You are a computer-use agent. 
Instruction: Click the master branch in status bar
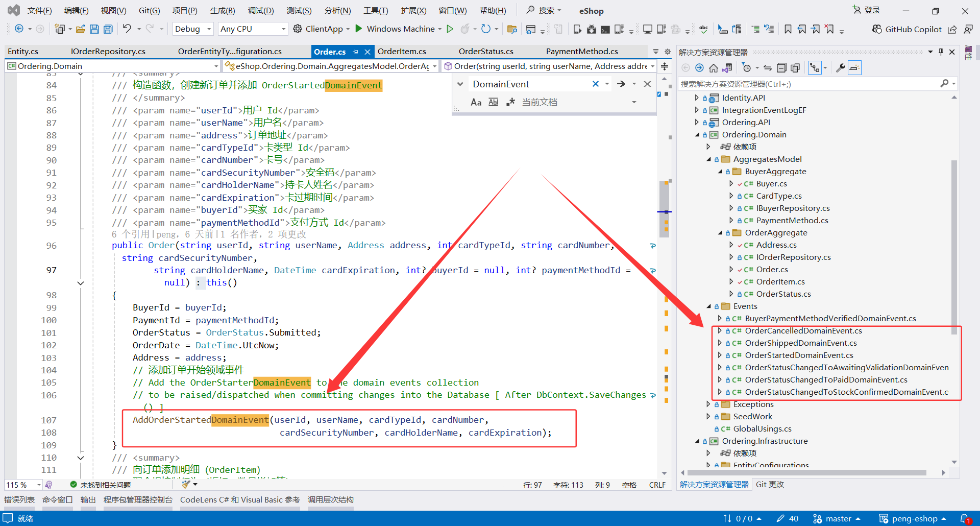click(838, 519)
